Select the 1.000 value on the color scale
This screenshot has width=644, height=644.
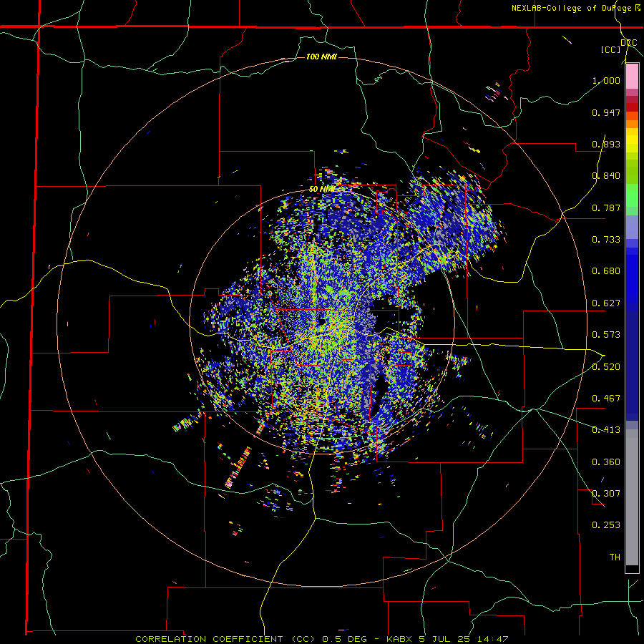coord(606,80)
